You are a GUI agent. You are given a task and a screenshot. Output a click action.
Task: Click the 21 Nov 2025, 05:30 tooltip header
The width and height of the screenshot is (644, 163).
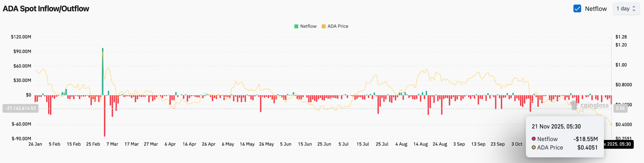coord(556,126)
